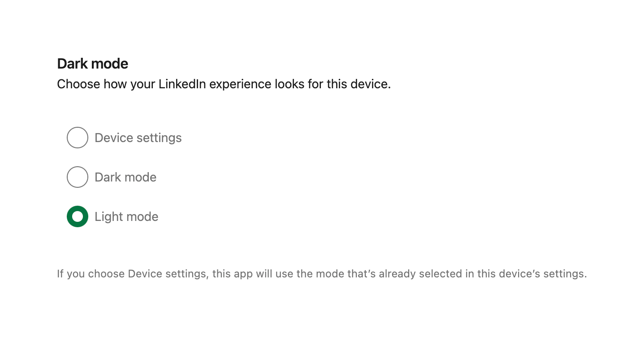
Task: Click the "Device settings" option label text
Action: pos(138,138)
